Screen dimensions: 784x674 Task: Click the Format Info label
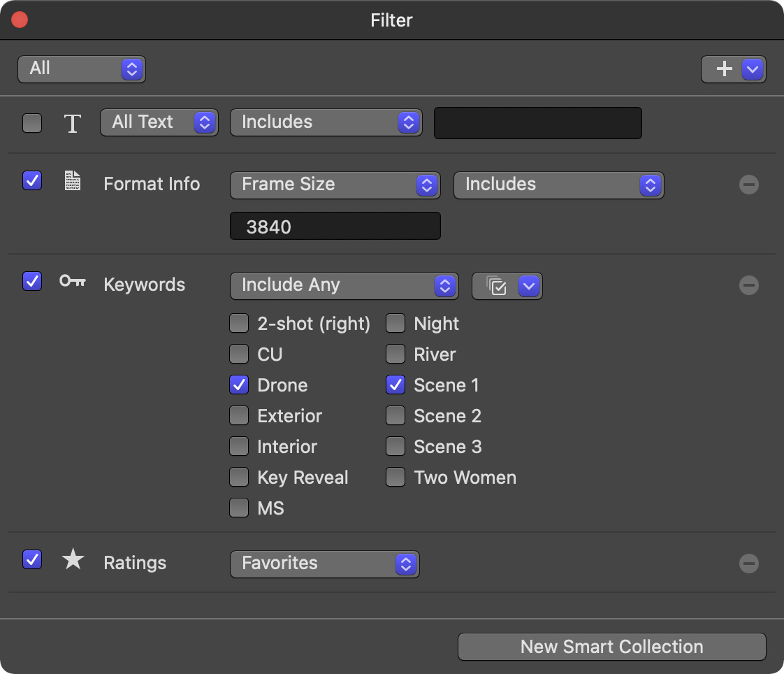(x=152, y=184)
